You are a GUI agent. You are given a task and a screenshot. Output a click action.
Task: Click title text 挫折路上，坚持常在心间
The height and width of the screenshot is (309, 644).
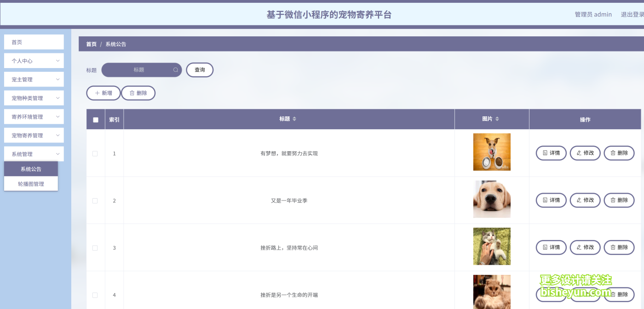pyautogui.click(x=289, y=248)
